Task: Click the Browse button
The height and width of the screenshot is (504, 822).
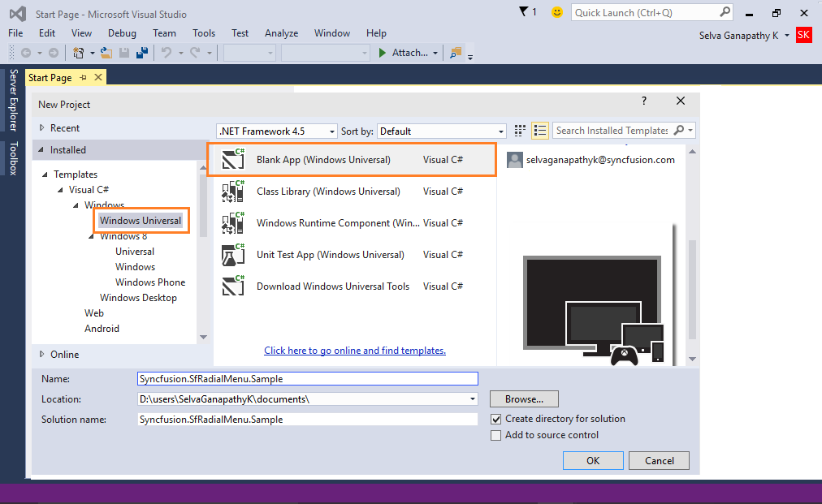Action: (524, 399)
